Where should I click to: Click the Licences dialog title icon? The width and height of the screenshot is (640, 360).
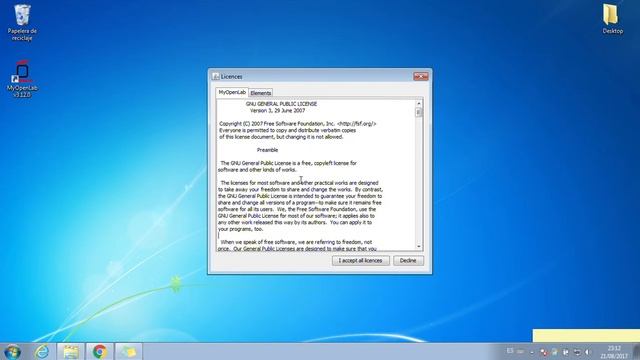[x=216, y=76]
